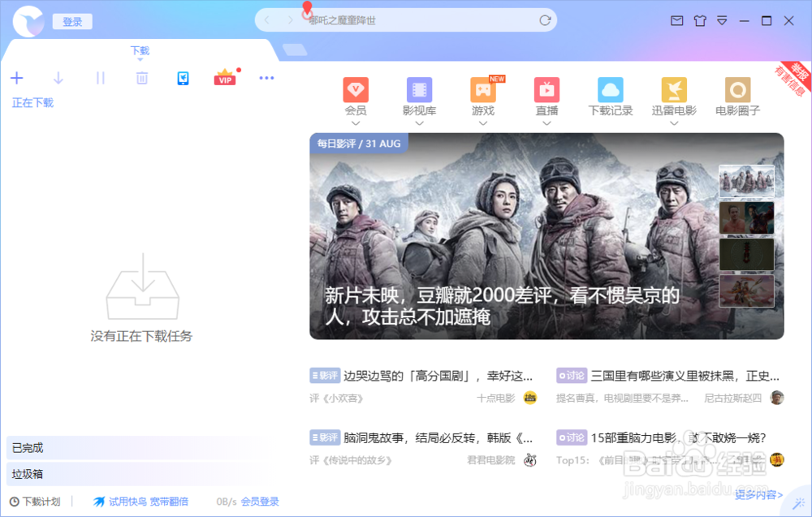Expand the chevron under 游戏
Image resolution: width=812 pixels, height=517 pixels.
coord(483,123)
